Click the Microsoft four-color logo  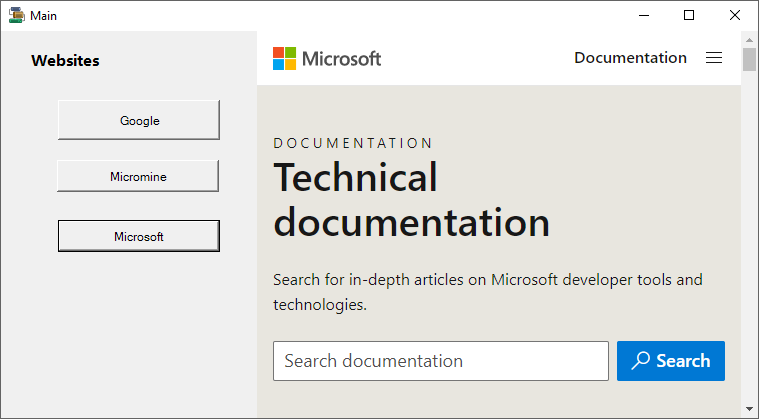pos(285,59)
